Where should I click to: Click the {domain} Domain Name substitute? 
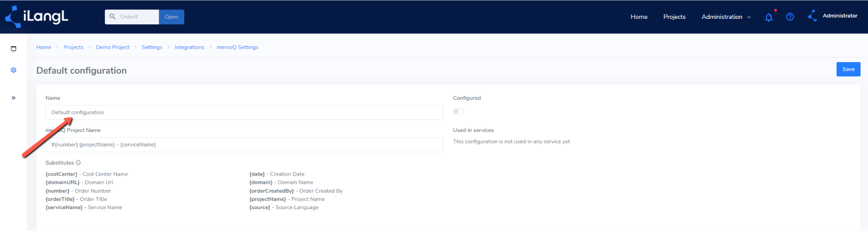point(281,182)
